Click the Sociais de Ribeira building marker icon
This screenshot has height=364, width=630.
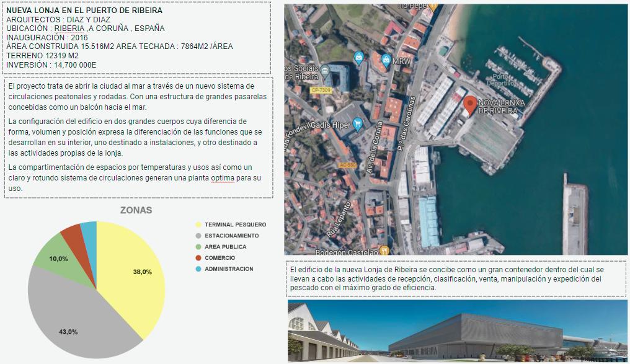point(325,72)
